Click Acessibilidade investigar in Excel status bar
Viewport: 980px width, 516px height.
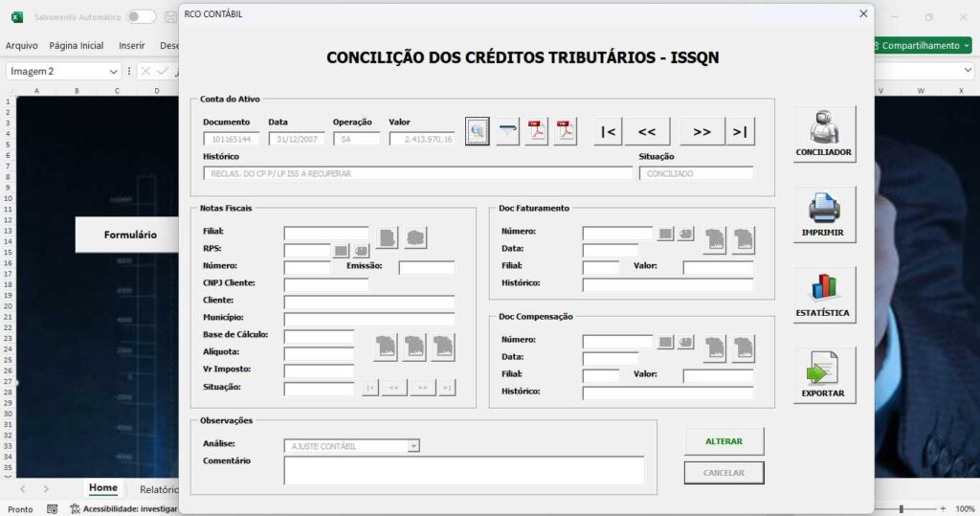click(x=123, y=509)
